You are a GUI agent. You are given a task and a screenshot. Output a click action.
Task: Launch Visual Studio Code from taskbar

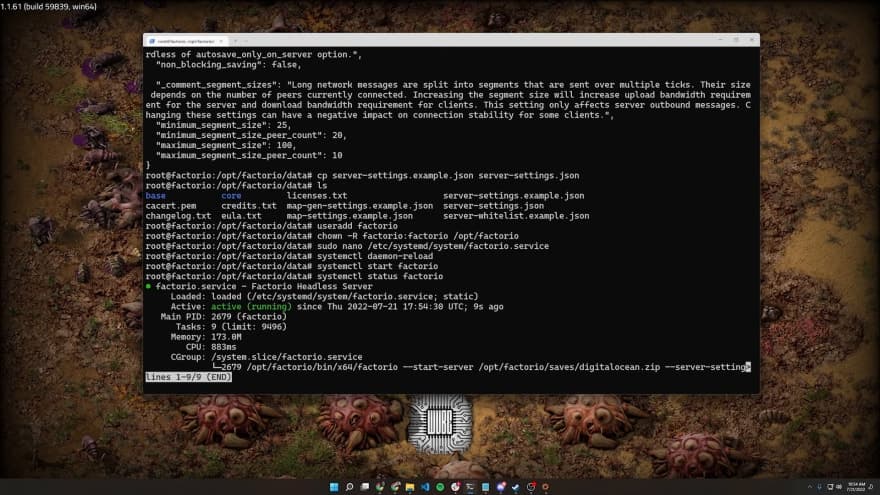point(425,487)
